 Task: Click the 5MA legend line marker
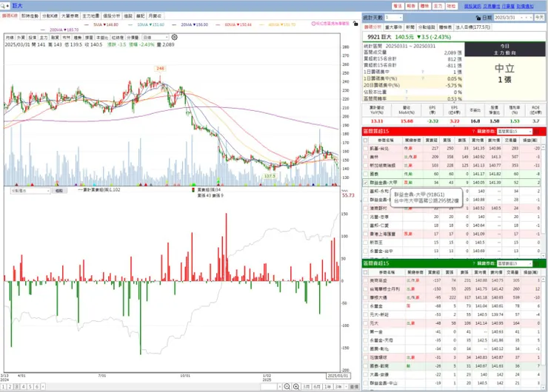coord(87,25)
